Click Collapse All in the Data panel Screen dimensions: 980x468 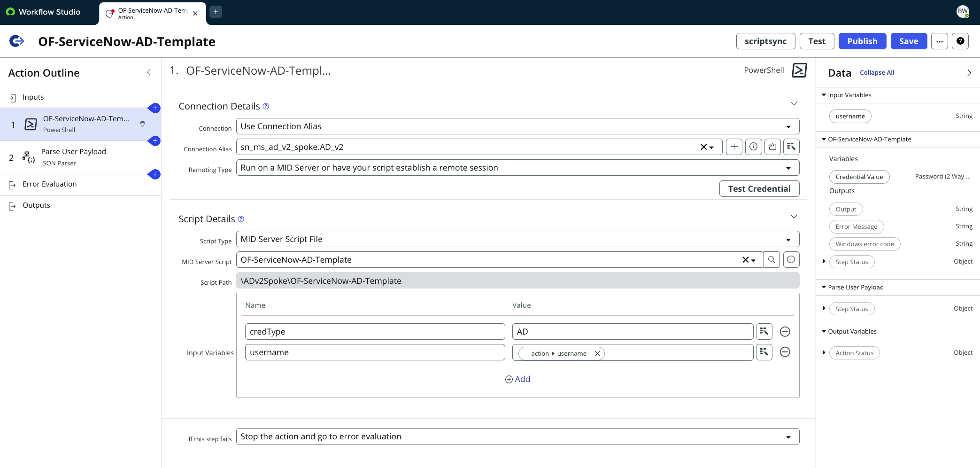(876, 72)
